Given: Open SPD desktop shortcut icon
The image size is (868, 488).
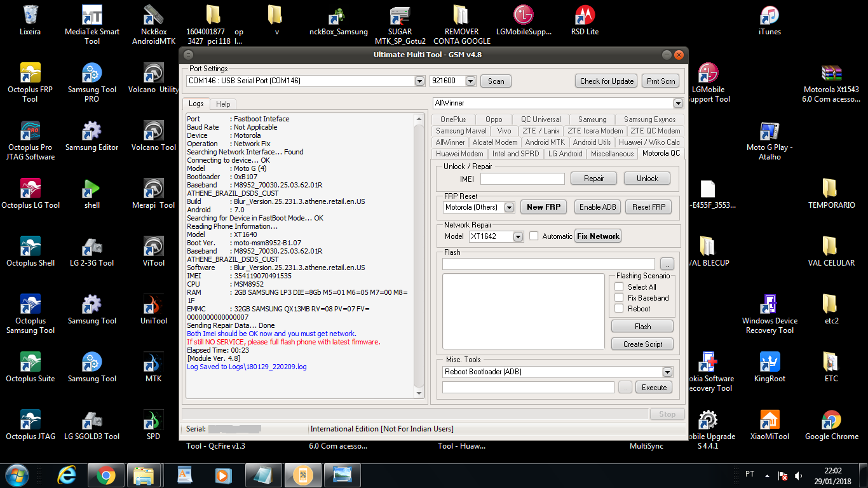Looking at the screenshot, I should (154, 425).
